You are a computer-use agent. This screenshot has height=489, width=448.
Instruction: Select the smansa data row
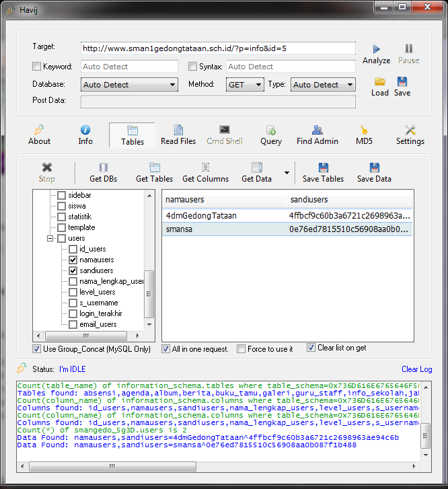[287, 229]
